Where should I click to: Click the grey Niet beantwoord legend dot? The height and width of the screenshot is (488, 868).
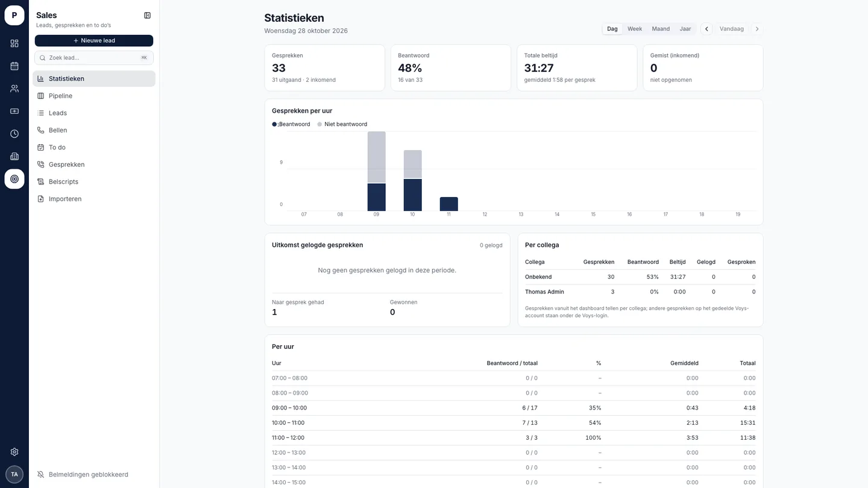tap(319, 124)
